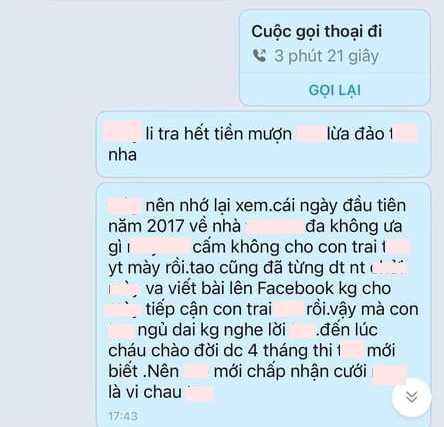
Task: Click the redacted name after 'về nhà'
Action: pos(275,226)
